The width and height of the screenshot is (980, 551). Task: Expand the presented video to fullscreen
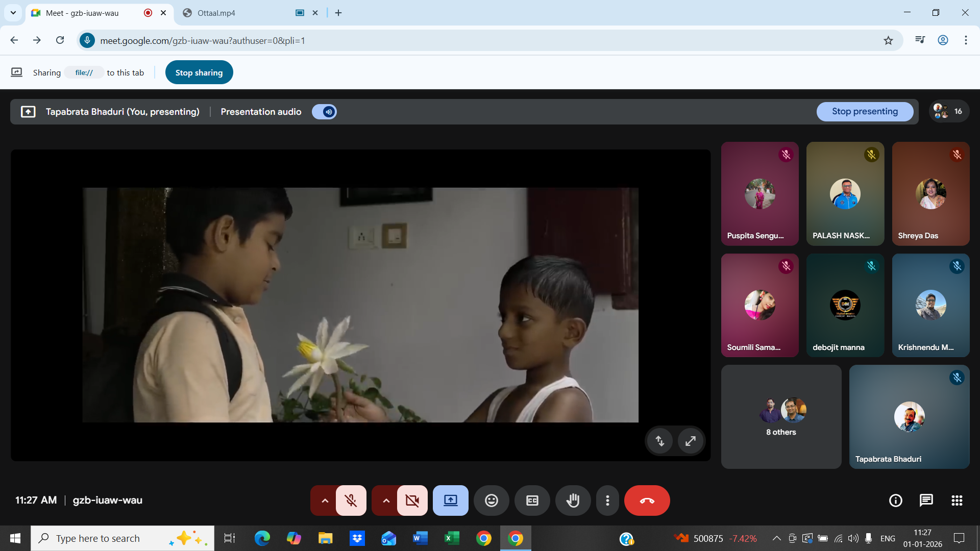pos(690,440)
